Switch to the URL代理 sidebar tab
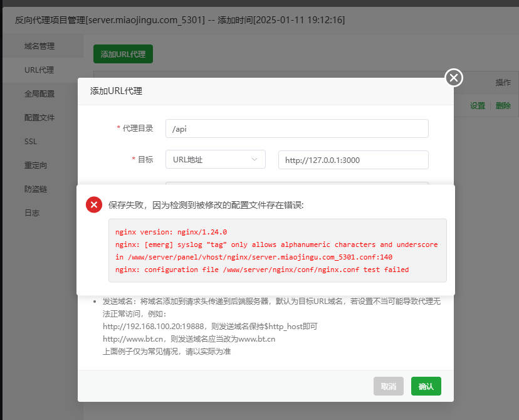 pos(39,70)
